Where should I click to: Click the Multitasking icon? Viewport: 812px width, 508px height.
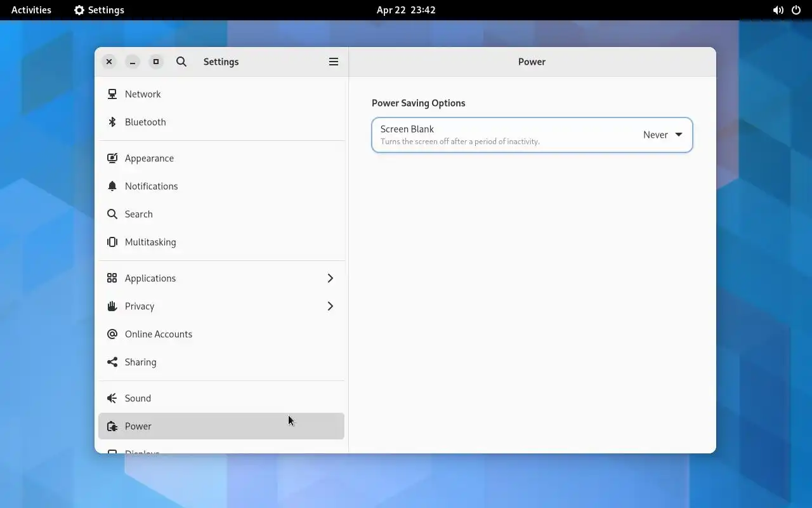tap(112, 242)
